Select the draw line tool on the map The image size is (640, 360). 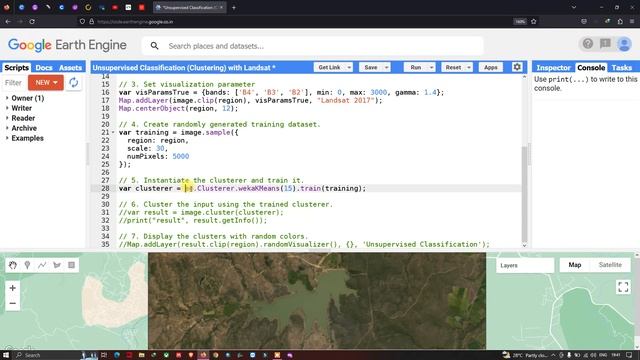(42, 265)
